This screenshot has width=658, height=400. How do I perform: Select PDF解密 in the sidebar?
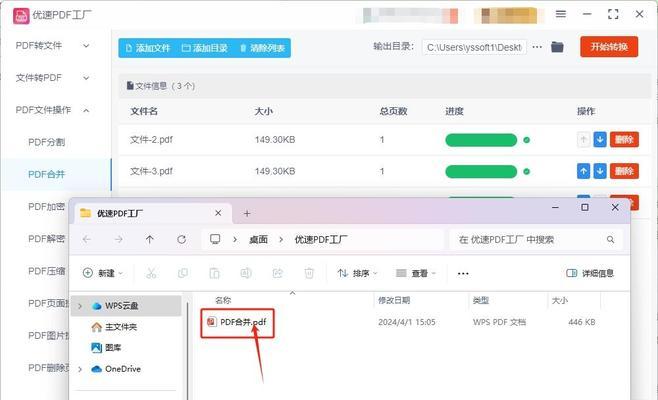(47, 239)
